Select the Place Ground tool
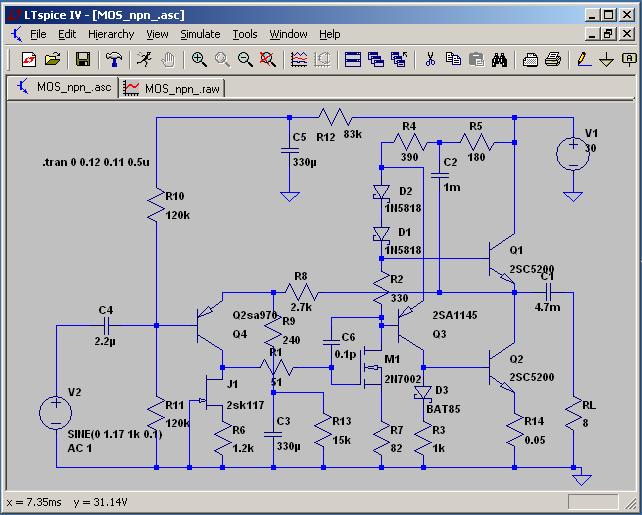The image size is (642, 515). point(606,60)
